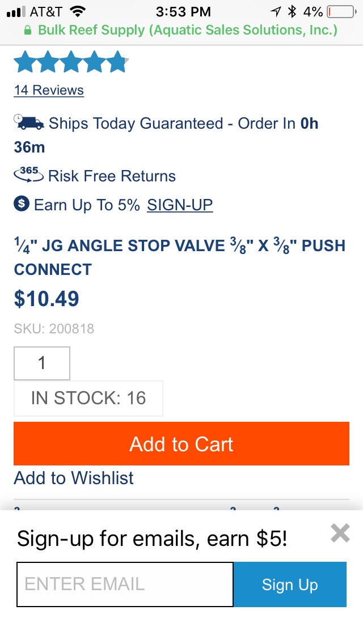363x644 pixels.
Task: Tap the battery indicator in status bar
Action: [x=341, y=11]
